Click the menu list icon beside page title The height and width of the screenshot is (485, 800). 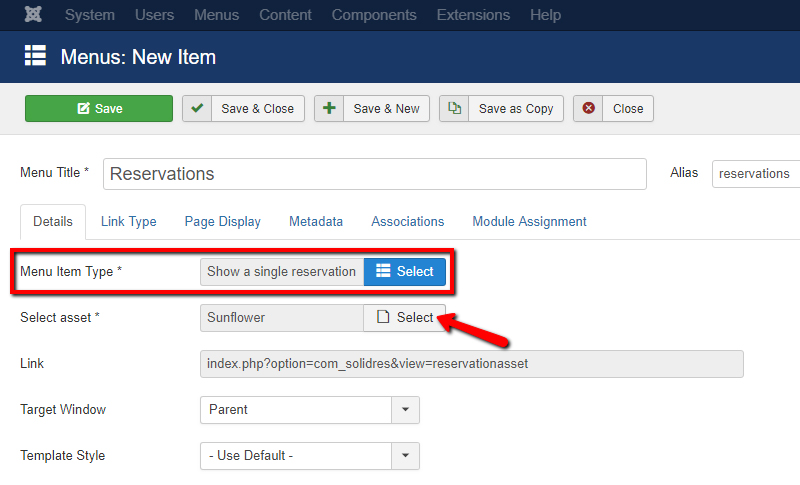pos(36,56)
